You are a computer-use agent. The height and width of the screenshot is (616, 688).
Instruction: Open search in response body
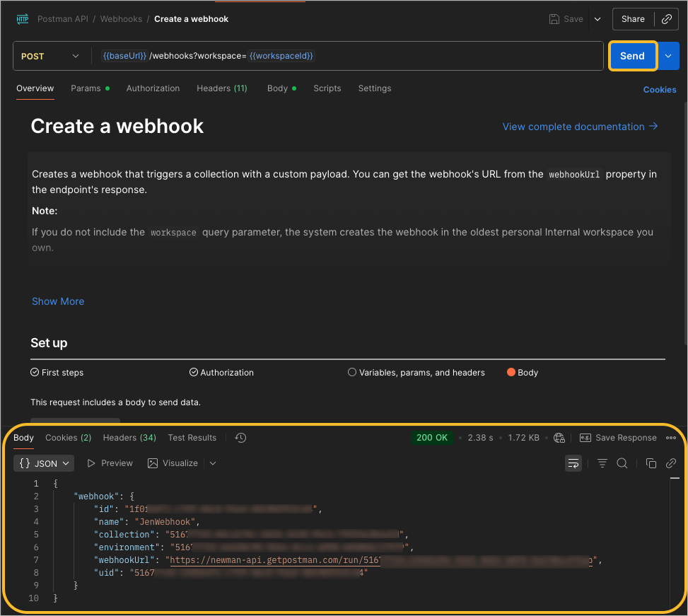coord(622,463)
